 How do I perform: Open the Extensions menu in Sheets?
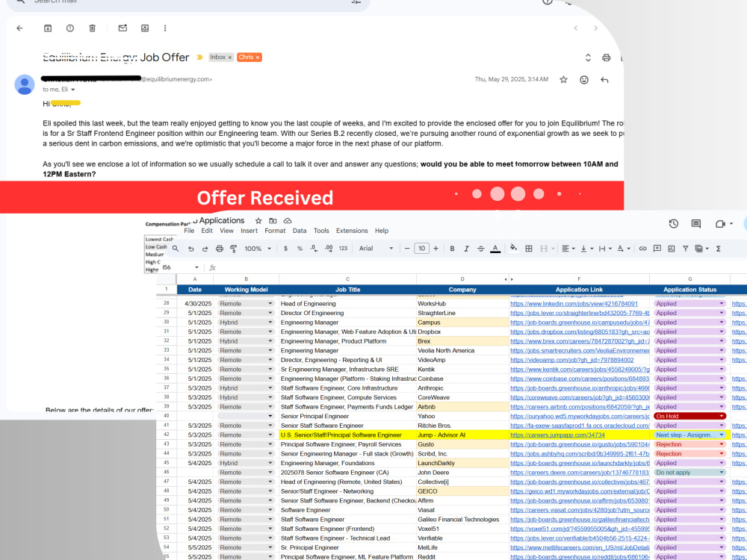(x=352, y=231)
